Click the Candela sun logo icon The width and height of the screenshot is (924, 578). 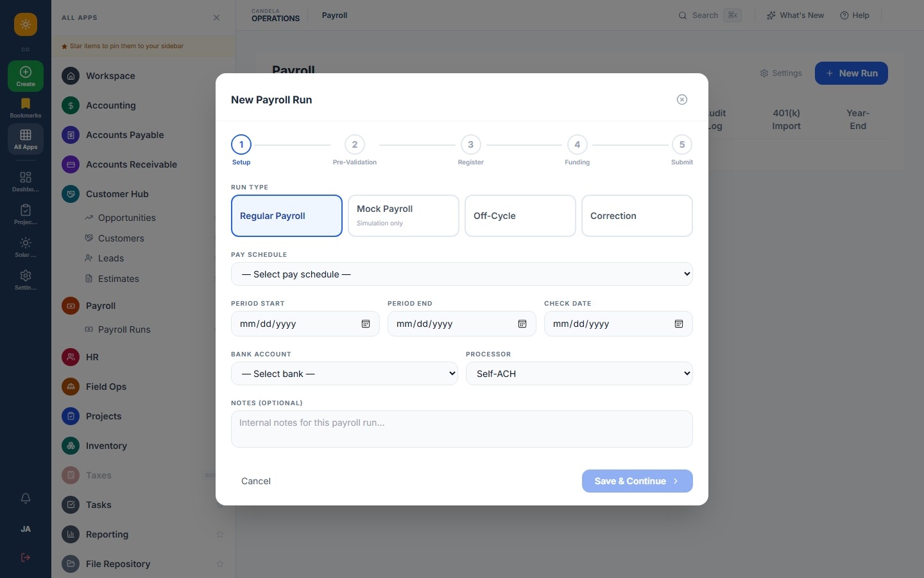click(x=26, y=24)
